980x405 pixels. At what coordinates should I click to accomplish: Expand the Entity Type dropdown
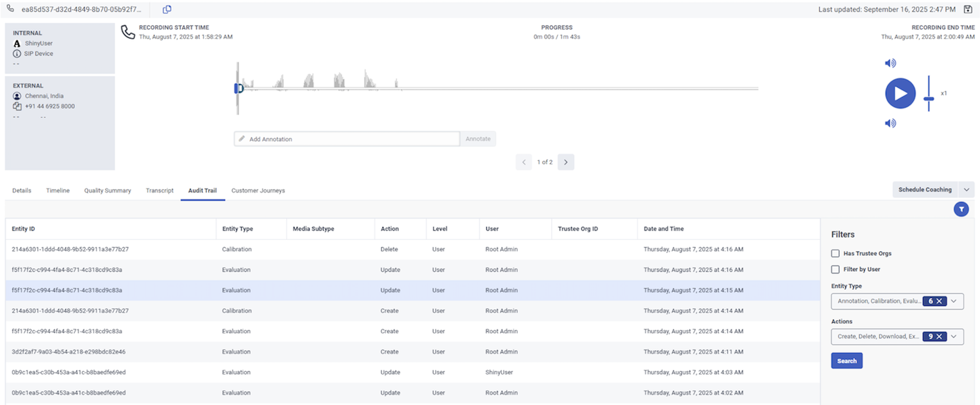(x=954, y=301)
